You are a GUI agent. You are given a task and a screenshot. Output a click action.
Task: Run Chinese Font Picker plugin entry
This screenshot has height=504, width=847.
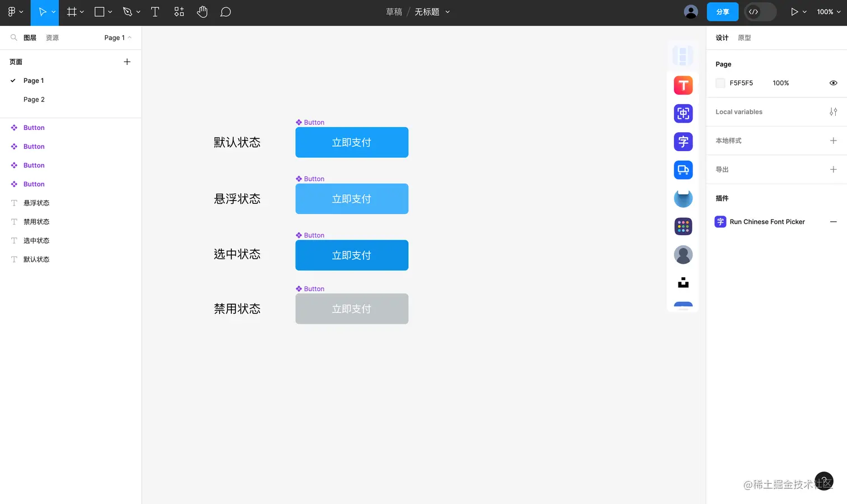coord(767,222)
